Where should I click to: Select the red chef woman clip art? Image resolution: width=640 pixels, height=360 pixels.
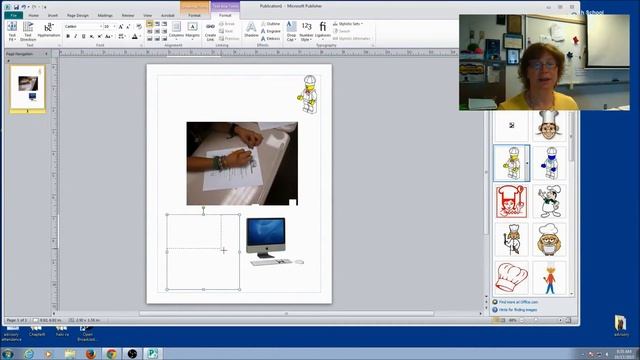pos(511,201)
